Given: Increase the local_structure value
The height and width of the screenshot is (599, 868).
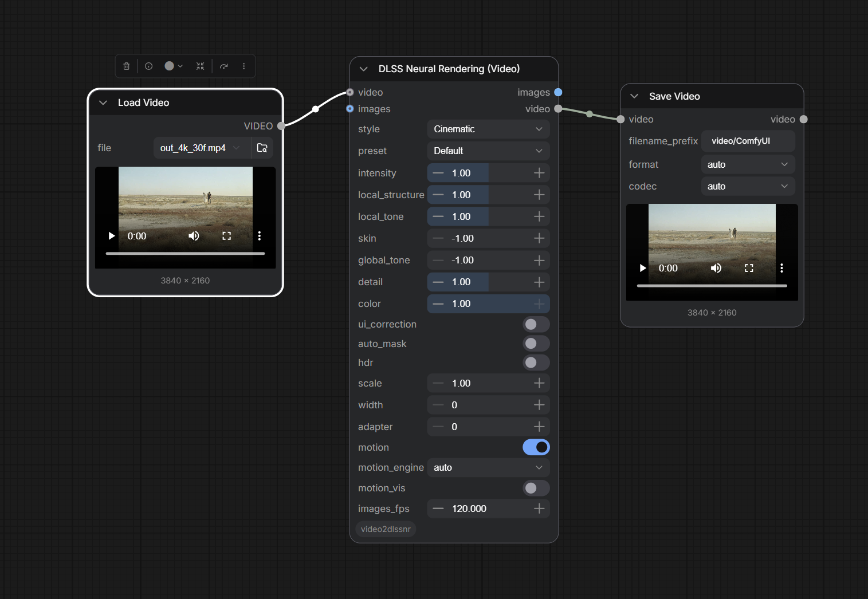Looking at the screenshot, I should pyautogui.click(x=539, y=195).
